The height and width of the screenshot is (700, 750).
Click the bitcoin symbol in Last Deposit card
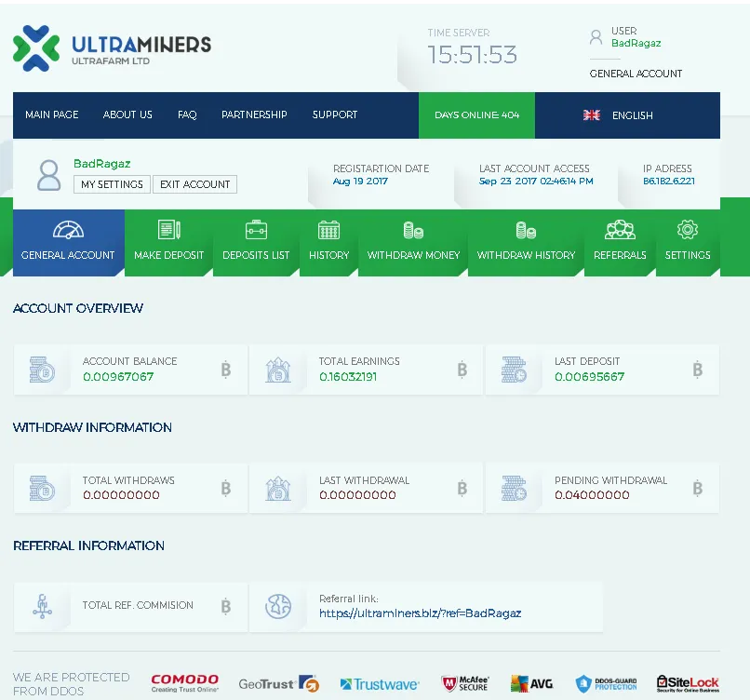pos(697,370)
